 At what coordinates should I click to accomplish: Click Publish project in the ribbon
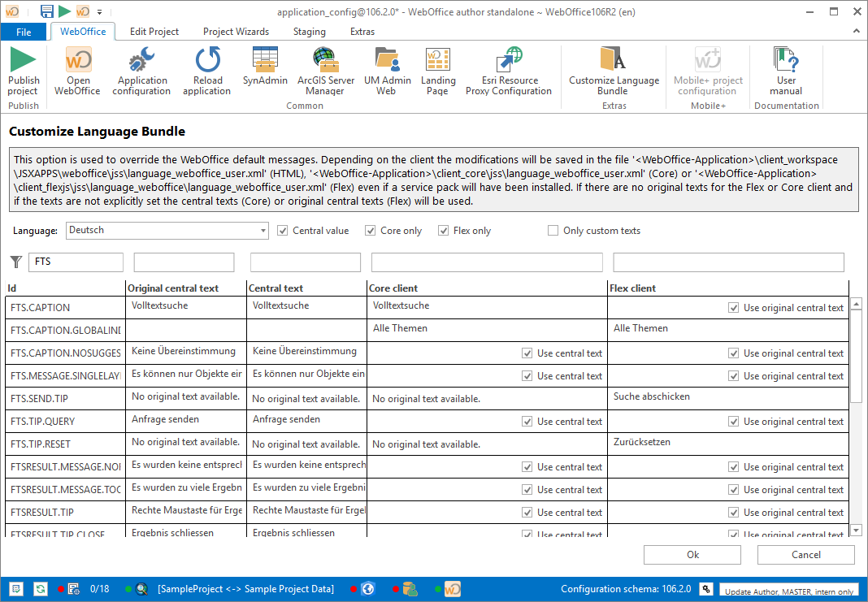pyautogui.click(x=24, y=71)
